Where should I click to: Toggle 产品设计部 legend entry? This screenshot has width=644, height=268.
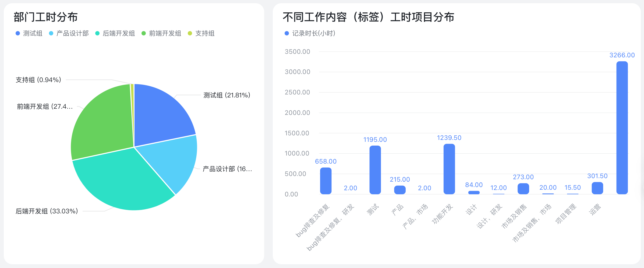pos(69,33)
